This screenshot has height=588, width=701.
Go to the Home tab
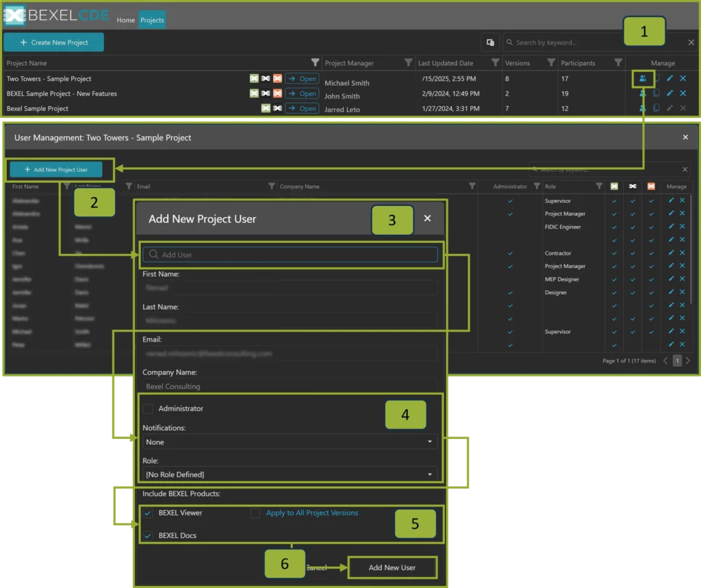tap(126, 20)
